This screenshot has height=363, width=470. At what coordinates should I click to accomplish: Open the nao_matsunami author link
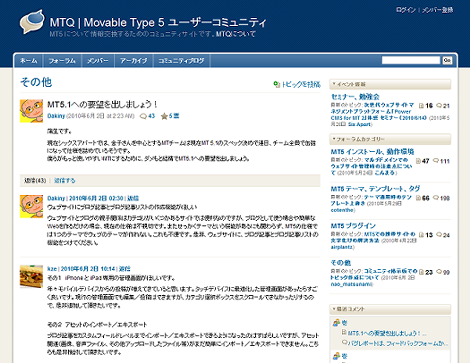pyautogui.click(x=351, y=284)
